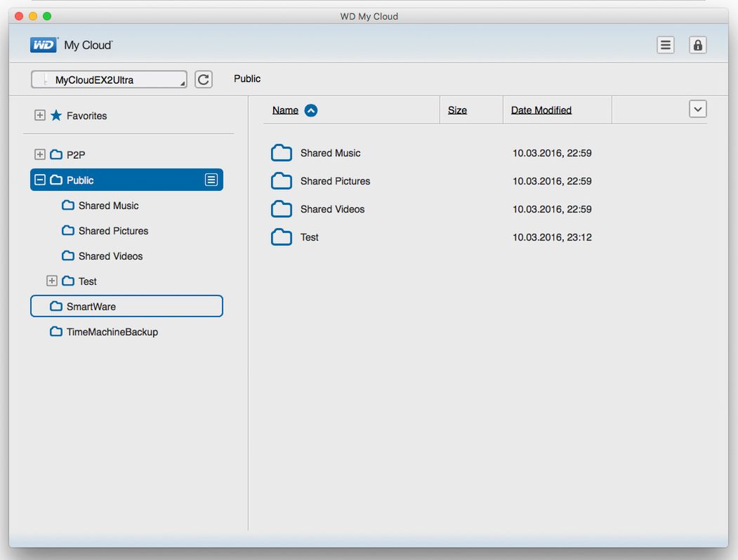The height and width of the screenshot is (560, 738).
Task: Expand the P2P share node
Action: [39, 154]
